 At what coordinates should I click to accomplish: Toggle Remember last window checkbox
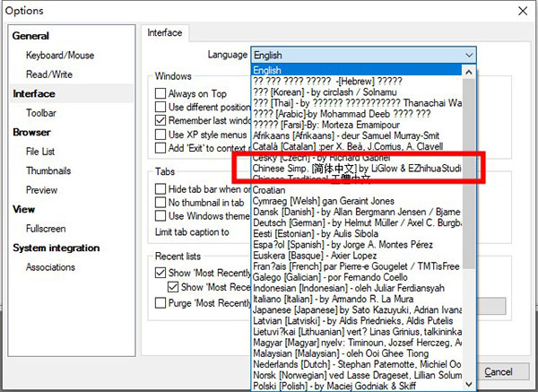point(161,120)
